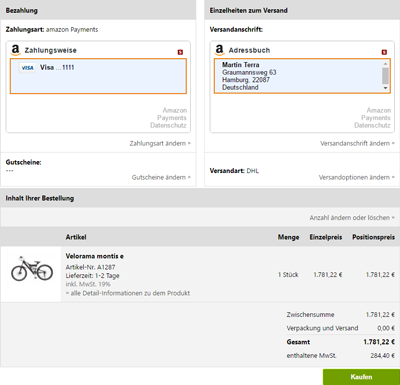
Task: Click the Hamburg, 22087 address line
Action: click(x=246, y=80)
